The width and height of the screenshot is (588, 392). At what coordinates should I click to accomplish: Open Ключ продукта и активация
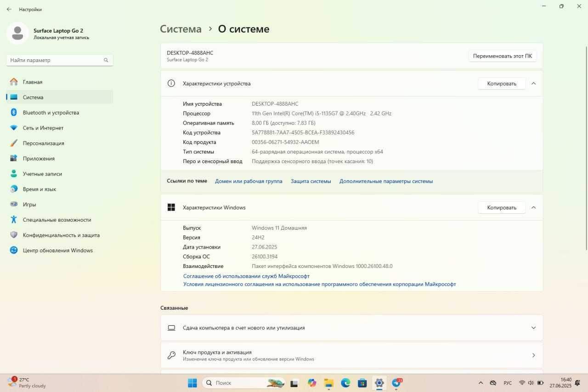click(351, 355)
